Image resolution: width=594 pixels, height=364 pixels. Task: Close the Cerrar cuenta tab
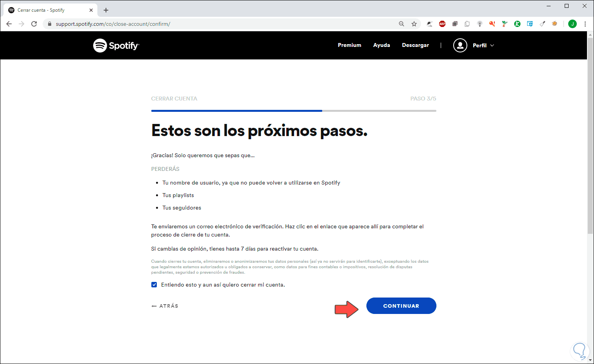point(91,10)
